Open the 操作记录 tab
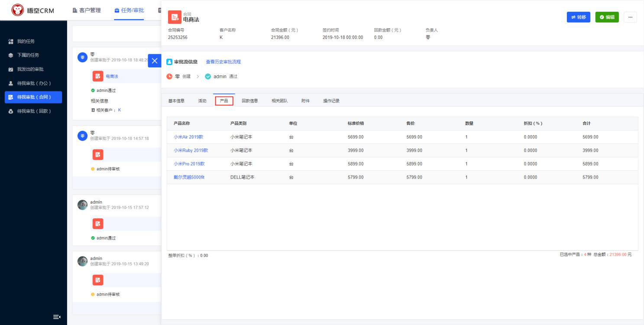This screenshot has height=325, width=644. click(331, 101)
